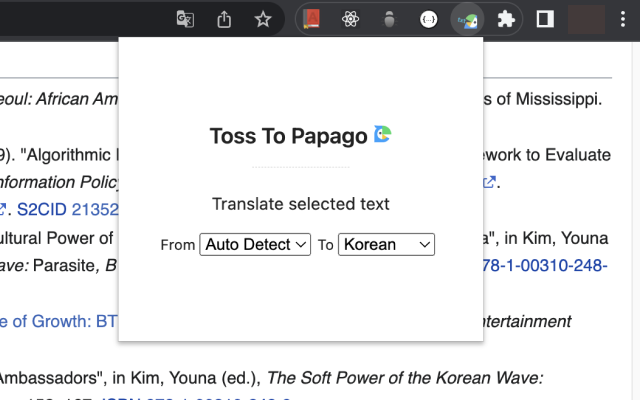640x400 pixels.
Task: Bookmark this page with the star icon
Action: click(263, 19)
